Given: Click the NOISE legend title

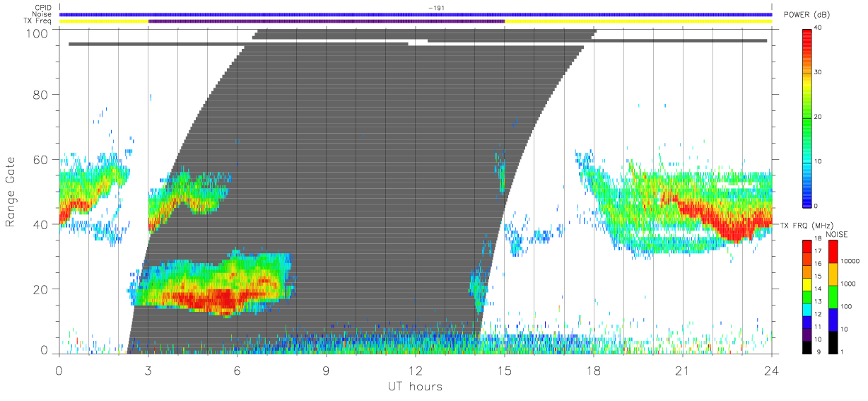Looking at the screenshot, I should 837,234.
